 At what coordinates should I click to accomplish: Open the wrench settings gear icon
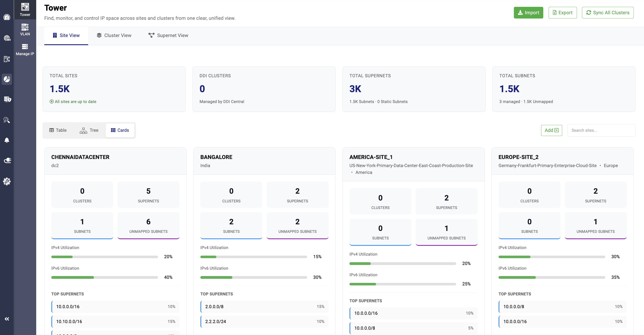[x=7, y=181]
